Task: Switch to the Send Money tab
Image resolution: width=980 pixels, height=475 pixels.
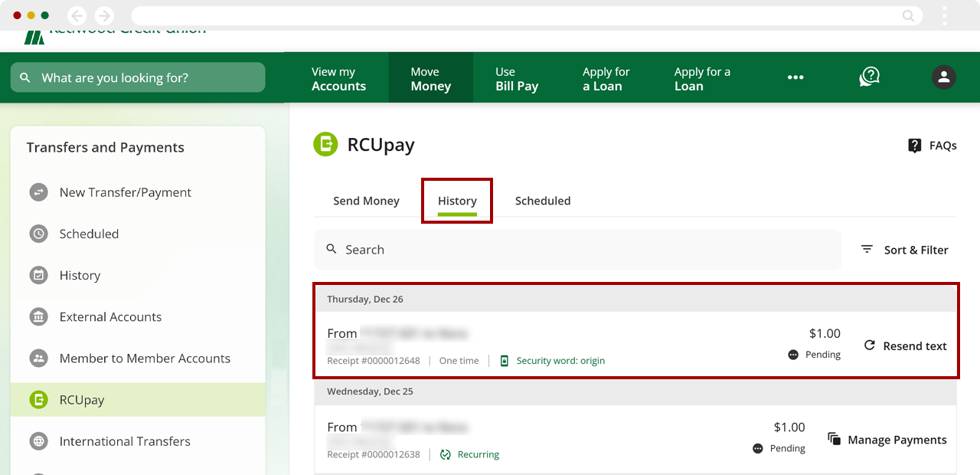Action: 366,201
